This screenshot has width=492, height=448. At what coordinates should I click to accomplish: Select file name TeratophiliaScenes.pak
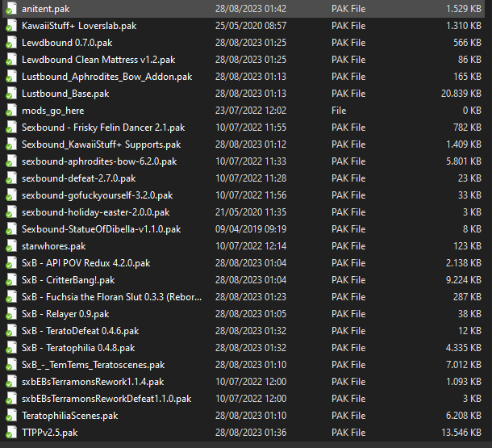[x=70, y=416]
